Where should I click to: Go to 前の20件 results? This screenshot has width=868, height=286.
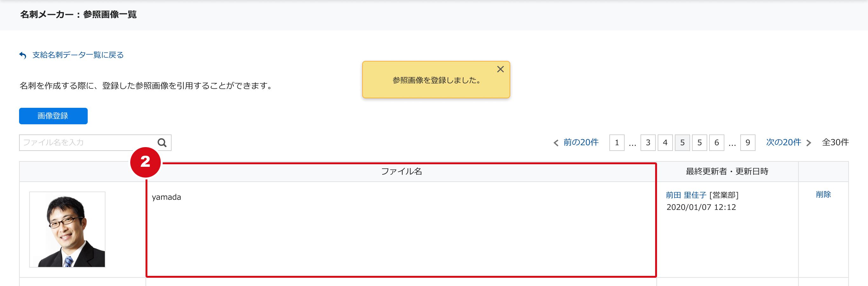[x=581, y=143]
